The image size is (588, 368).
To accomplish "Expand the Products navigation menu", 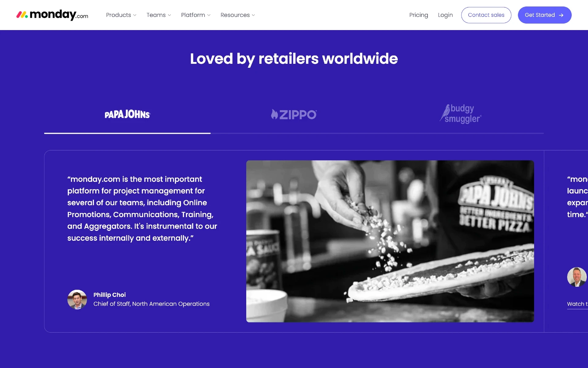I will pos(121,15).
